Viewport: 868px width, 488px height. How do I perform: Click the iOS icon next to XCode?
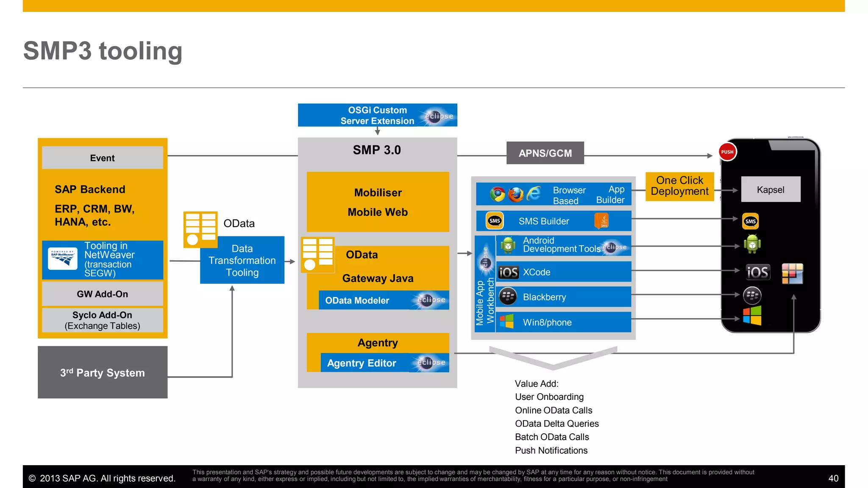[x=508, y=272]
